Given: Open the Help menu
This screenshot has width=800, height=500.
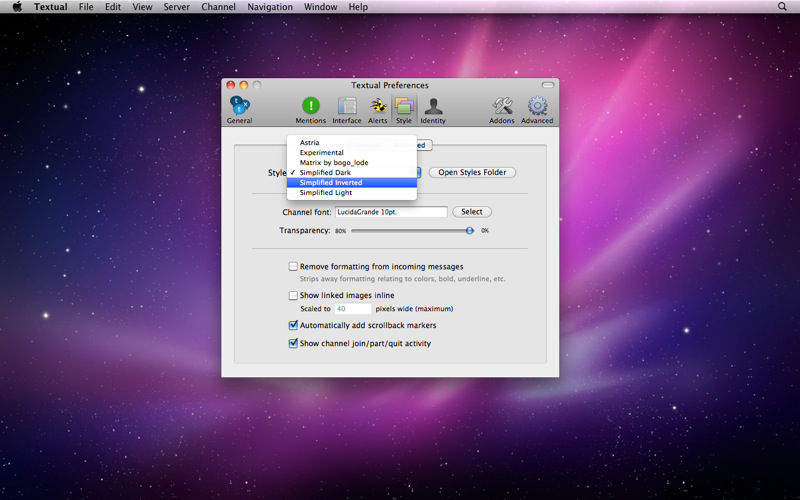Looking at the screenshot, I should click(x=358, y=7).
